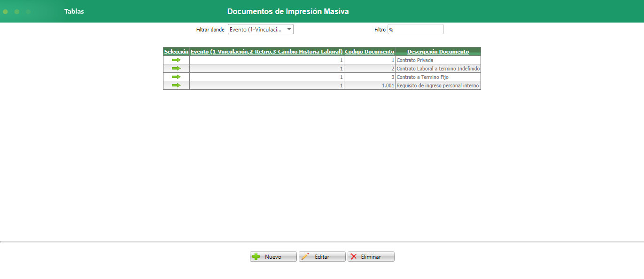
Task: Click the brightest green dot at top left
Action: tap(5, 11)
